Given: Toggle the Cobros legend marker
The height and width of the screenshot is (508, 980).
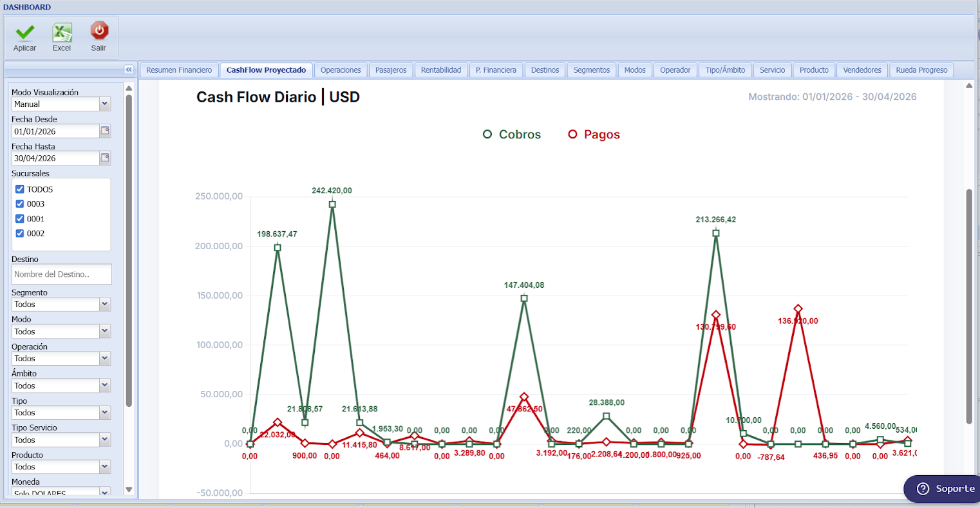Looking at the screenshot, I should [x=487, y=134].
